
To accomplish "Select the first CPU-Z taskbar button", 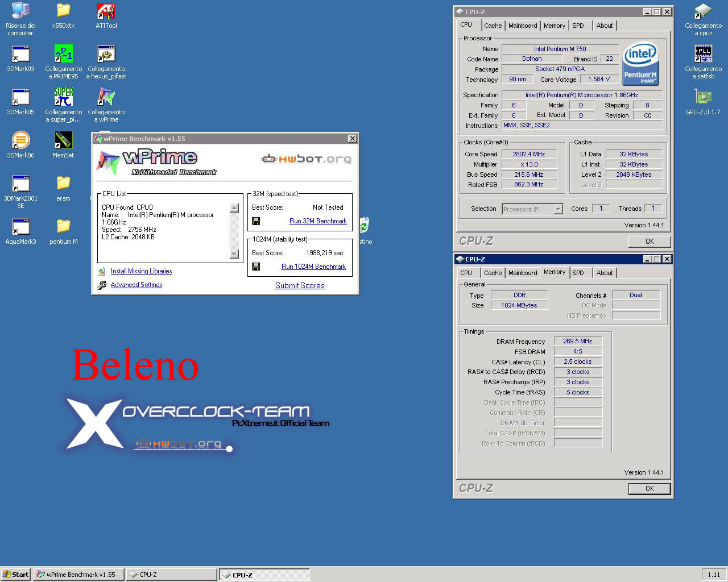I will (x=171, y=575).
